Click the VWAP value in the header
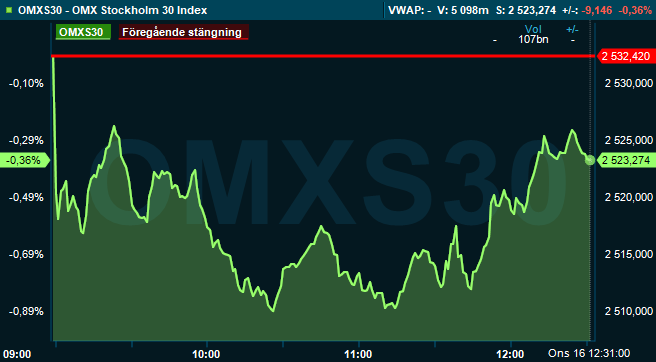This screenshot has height=362, width=656. click(410, 10)
